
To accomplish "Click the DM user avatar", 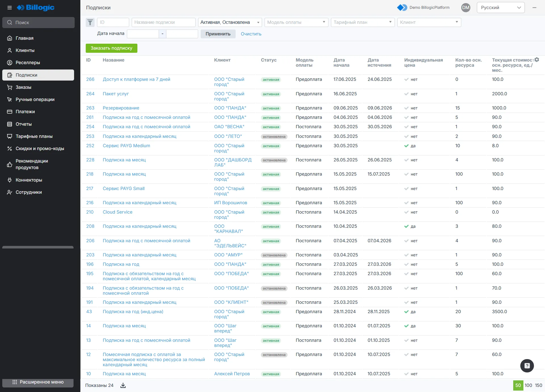I will click(466, 8).
